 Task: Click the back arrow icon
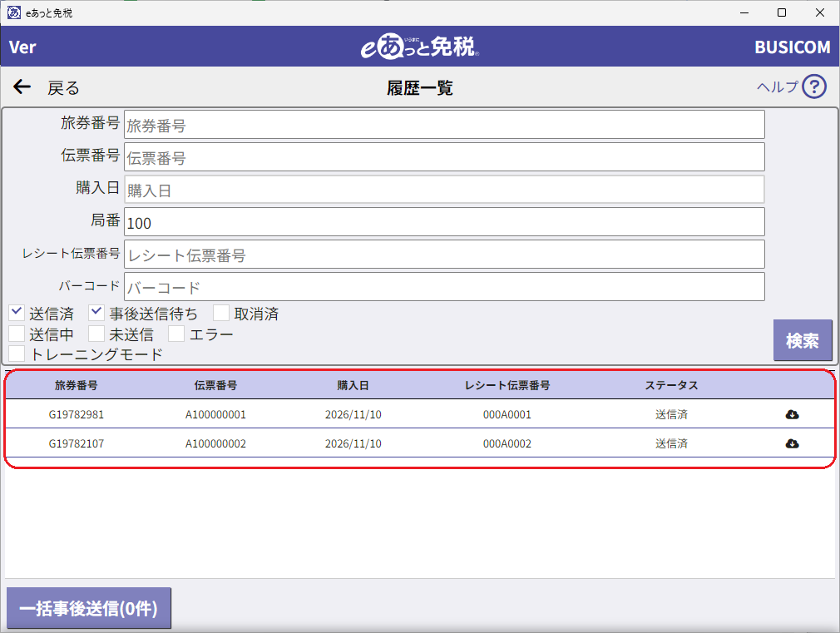(x=22, y=87)
